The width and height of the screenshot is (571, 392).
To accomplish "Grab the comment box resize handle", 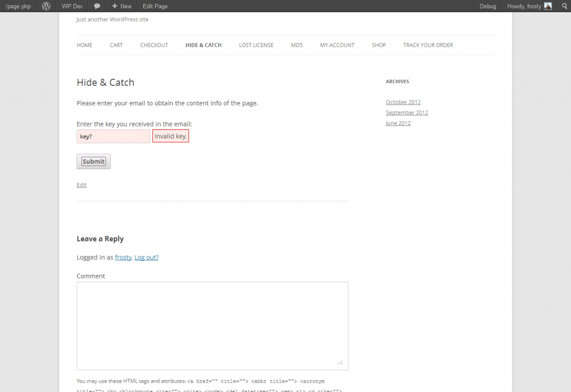I will 341,362.
